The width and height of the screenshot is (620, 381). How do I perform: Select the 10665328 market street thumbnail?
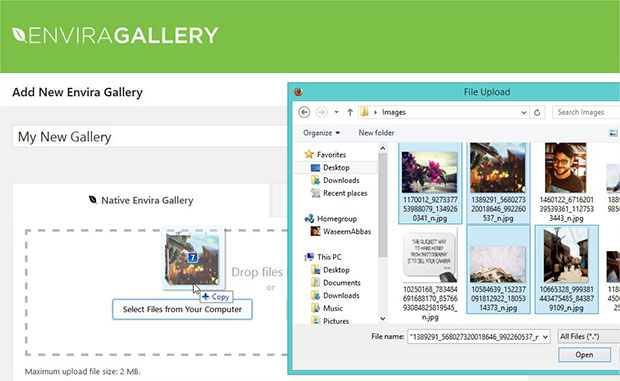[x=566, y=255]
